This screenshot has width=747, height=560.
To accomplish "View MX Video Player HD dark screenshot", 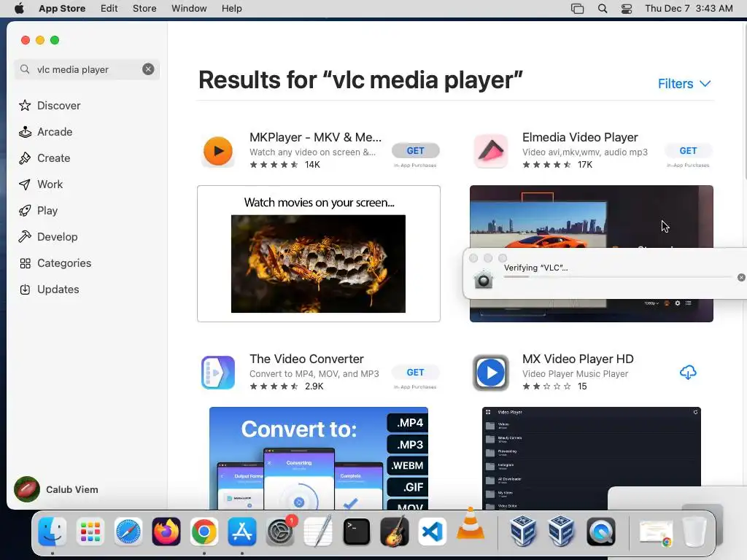I will (591, 458).
